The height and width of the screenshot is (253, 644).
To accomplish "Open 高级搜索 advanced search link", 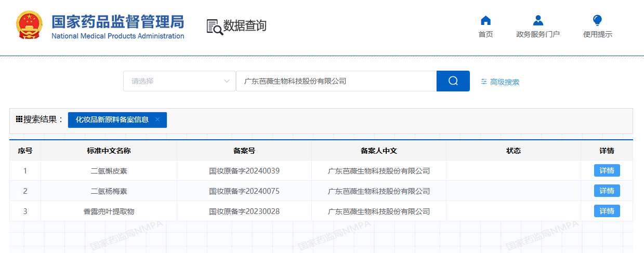I will point(504,82).
